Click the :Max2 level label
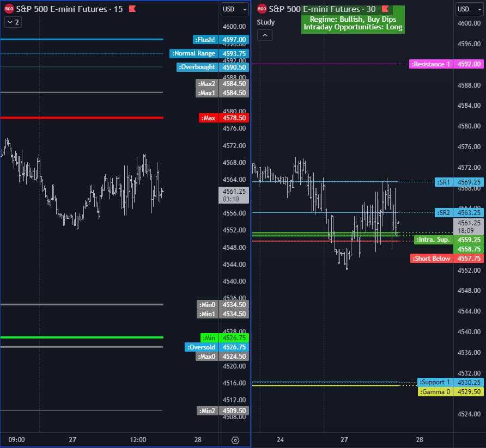This screenshot has height=448, width=486. coord(206,84)
